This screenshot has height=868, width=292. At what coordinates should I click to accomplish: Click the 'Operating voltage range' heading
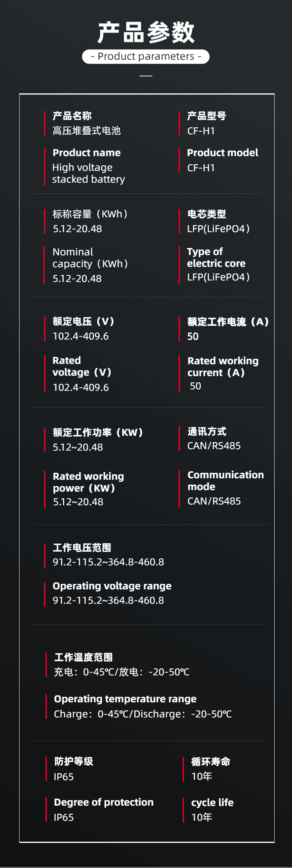(x=112, y=586)
